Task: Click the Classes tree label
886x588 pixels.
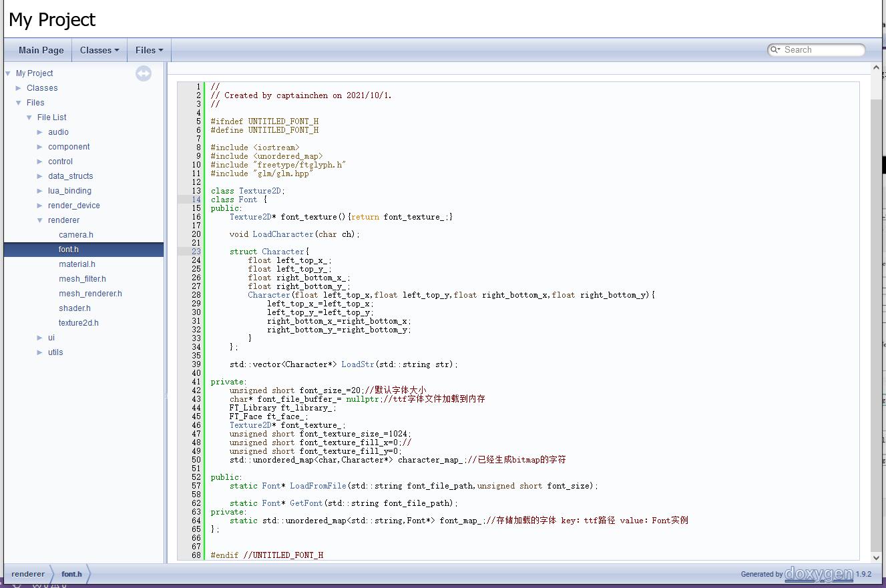Action: click(42, 88)
